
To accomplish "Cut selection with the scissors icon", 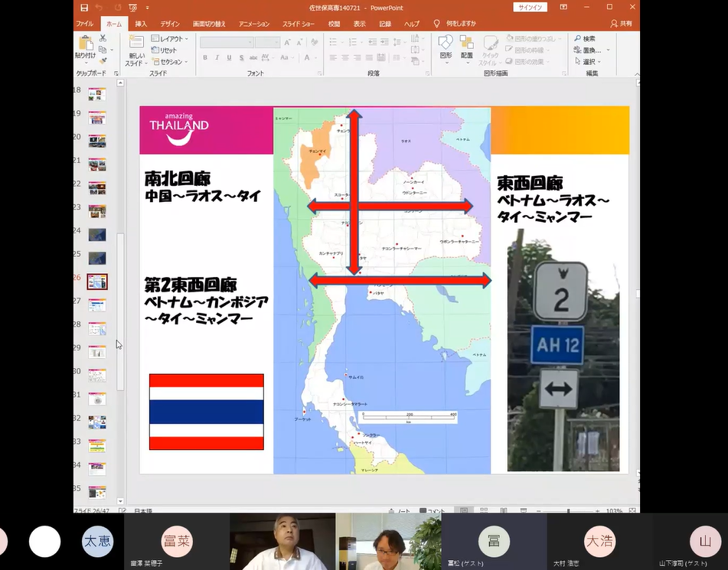I will point(103,38).
